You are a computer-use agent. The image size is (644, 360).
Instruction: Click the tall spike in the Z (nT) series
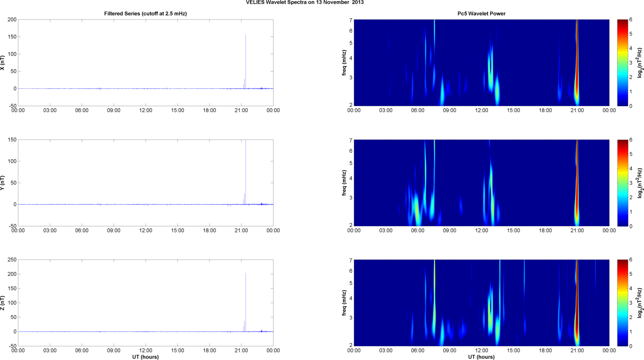246,302
